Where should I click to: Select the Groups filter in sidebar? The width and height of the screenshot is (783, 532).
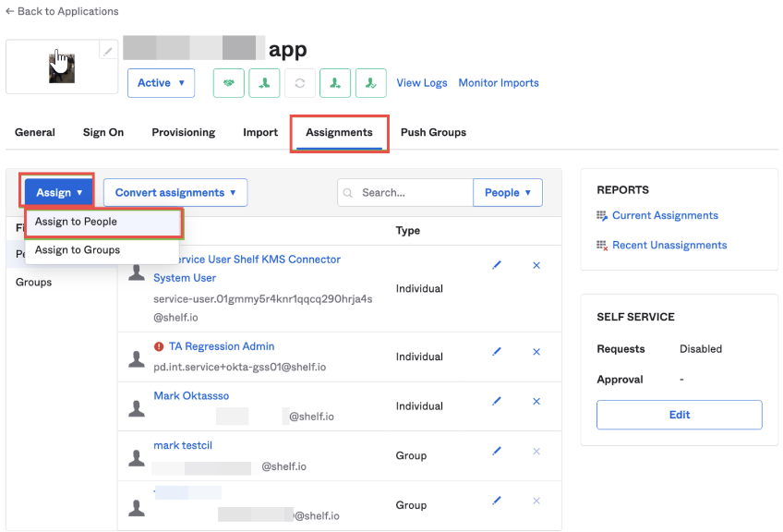coord(33,283)
